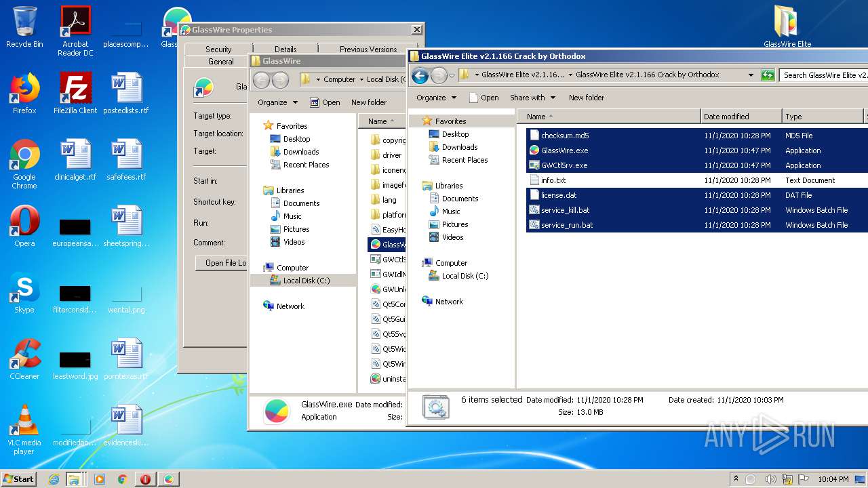The width and height of the screenshot is (868, 488).
Task: Switch to Previous Versions tab
Action: [x=368, y=49]
